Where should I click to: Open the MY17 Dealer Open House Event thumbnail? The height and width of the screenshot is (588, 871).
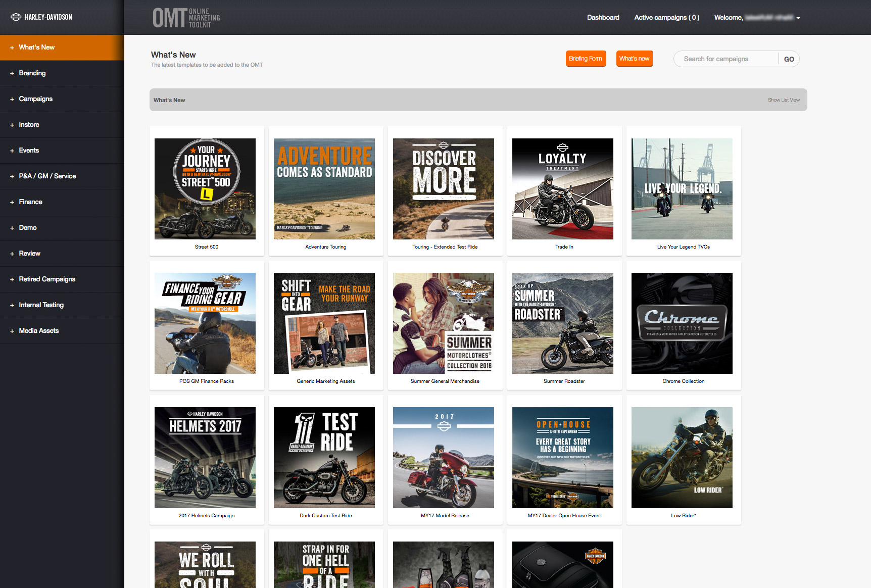563,458
